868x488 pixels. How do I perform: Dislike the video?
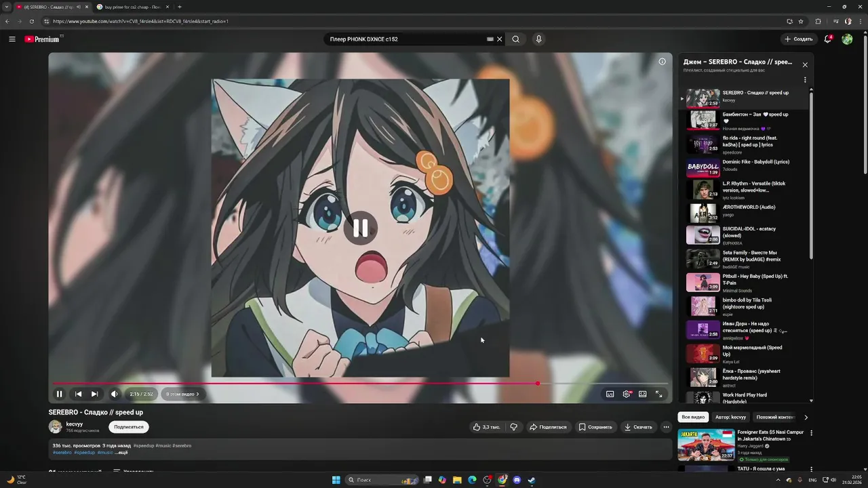click(x=513, y=427)
